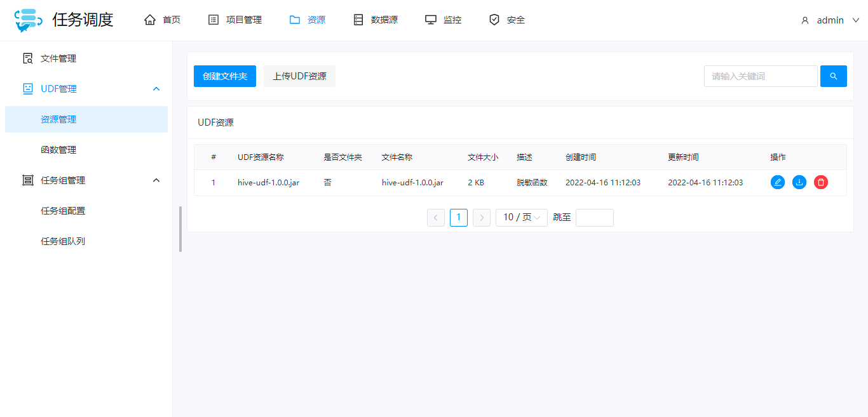The image size is (868, 417).
Task: Open the 文件管理 sidebar item
Action: click(58, 58)
